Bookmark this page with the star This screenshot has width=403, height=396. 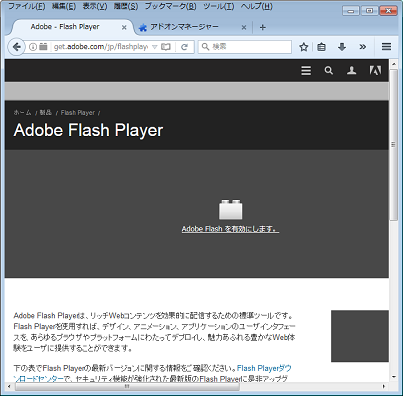click(304, 47)
